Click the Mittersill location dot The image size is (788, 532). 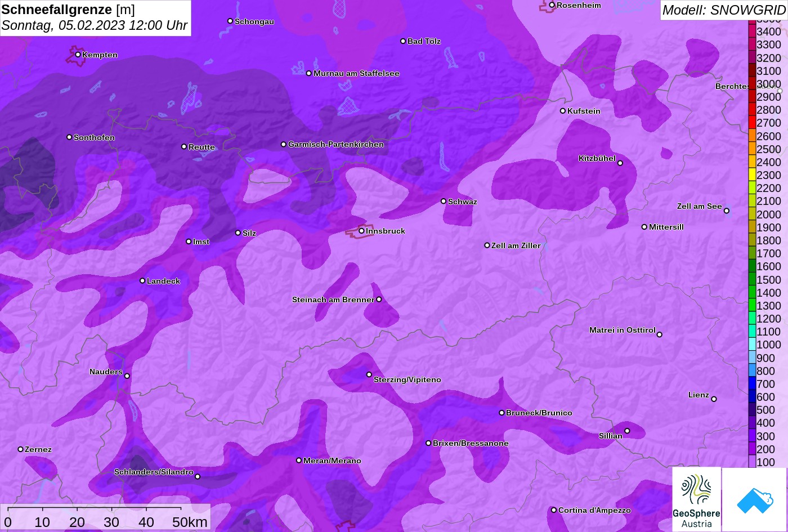tap(644, 227)
